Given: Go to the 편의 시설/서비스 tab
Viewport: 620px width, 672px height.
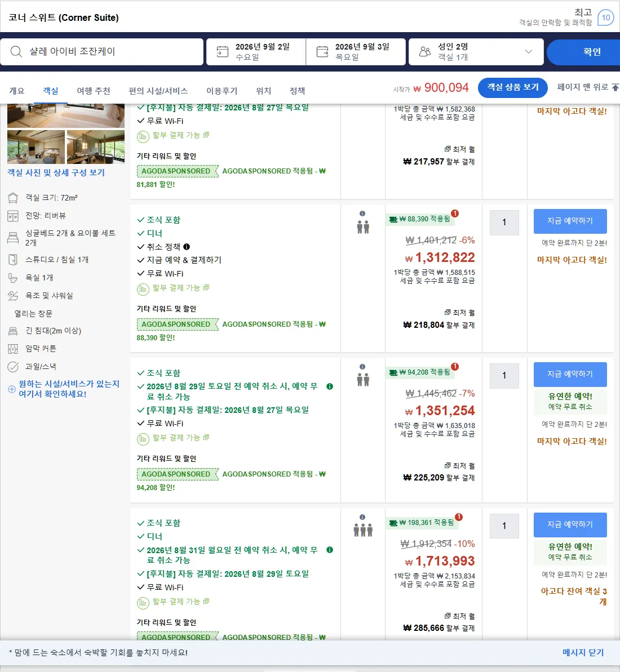Looking at the screenshot, I should coord(158,91).
